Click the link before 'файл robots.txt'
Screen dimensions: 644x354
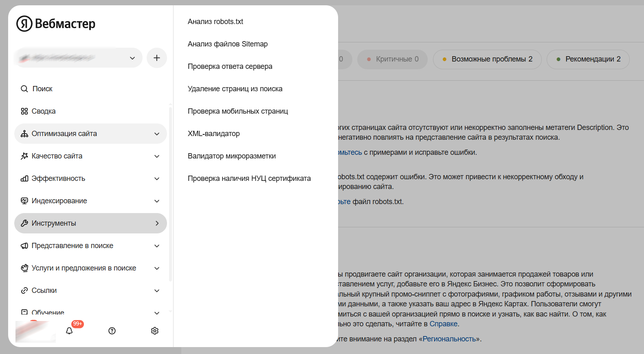[x=344, y=202]
